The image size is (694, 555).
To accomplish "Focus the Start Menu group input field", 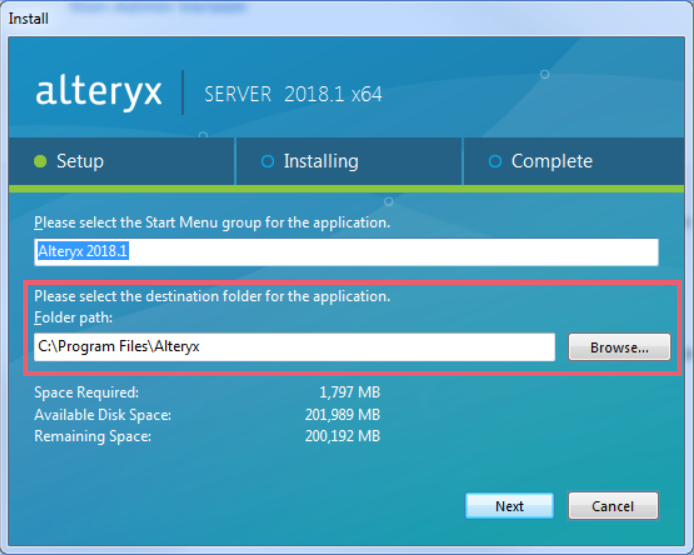I will tap(346, 252).
